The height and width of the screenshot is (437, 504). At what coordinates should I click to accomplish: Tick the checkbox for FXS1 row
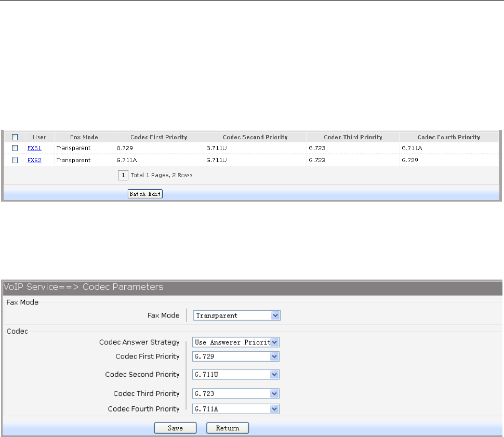[15, 148]
